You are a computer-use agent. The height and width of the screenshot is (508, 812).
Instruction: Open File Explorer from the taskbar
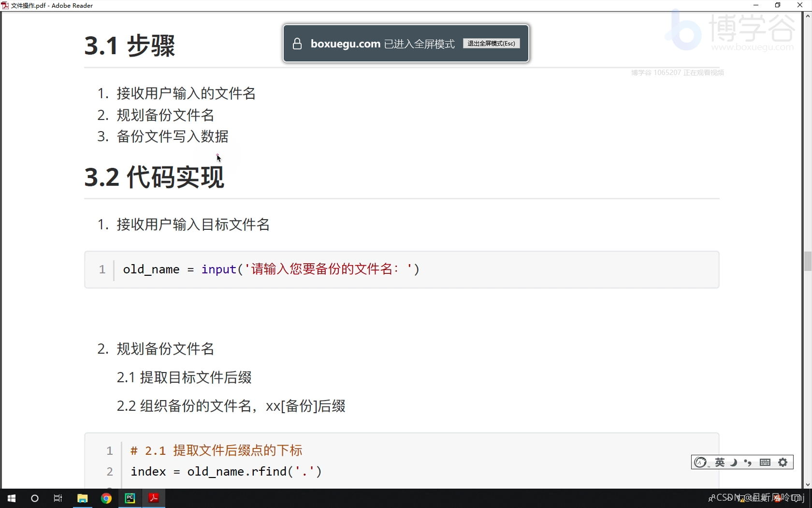[x=82, y=498]
